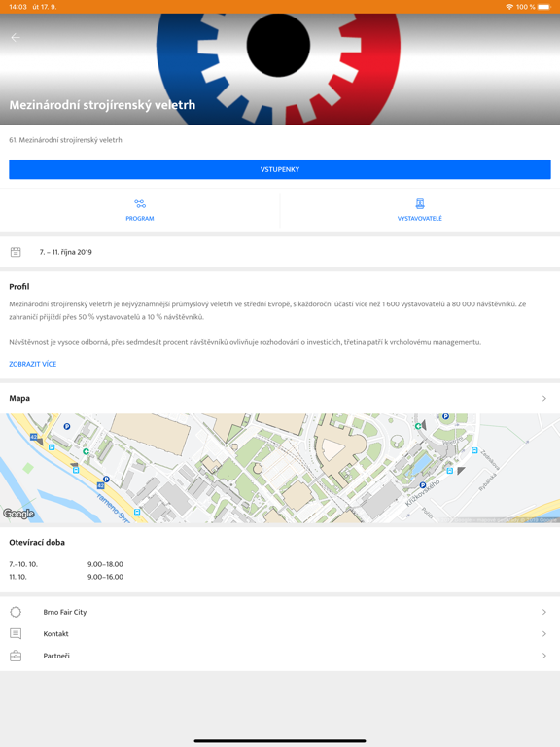Select the Profil heading
Viewport: 560px width, 747px height.
click(x=19, y=286)
